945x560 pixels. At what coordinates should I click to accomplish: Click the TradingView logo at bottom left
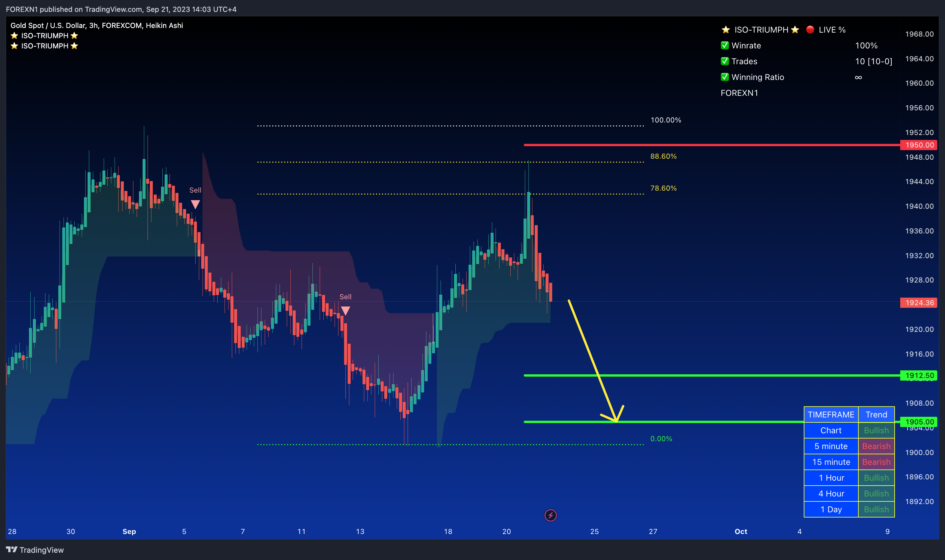pos(35,549)
